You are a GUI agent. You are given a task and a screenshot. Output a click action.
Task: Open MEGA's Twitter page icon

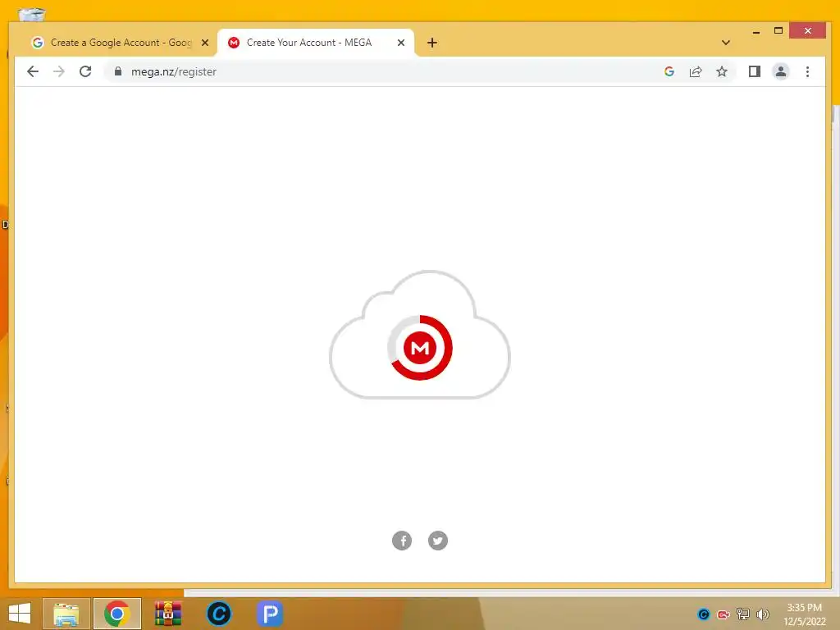(x=438, y=541)
